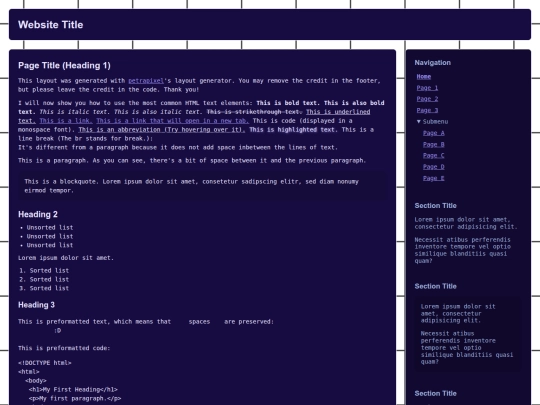Open Page C in the submenu

tap(434, 155)
